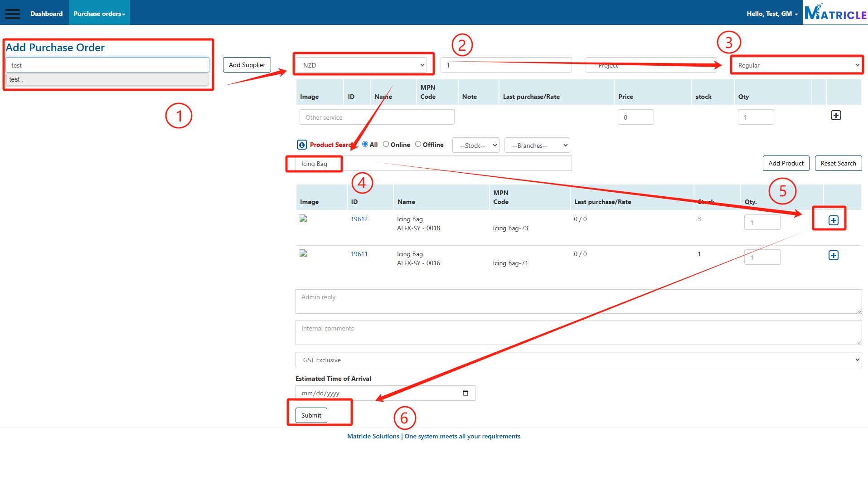Click the Qty field for product 19611
The height and width of the screenshot is (486, 868).
pos(762,258)
